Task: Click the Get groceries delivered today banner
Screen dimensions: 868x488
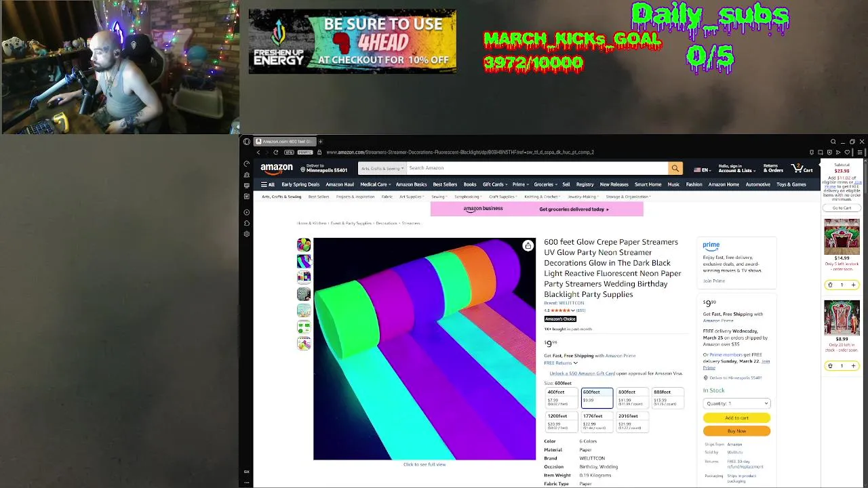Action: (536, 209)
